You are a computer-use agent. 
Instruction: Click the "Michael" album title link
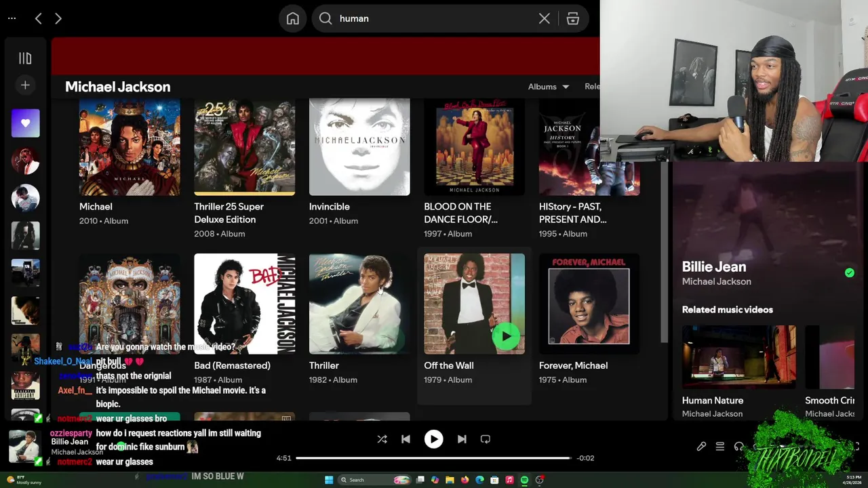pyautogui.click(x=96, y=206)
